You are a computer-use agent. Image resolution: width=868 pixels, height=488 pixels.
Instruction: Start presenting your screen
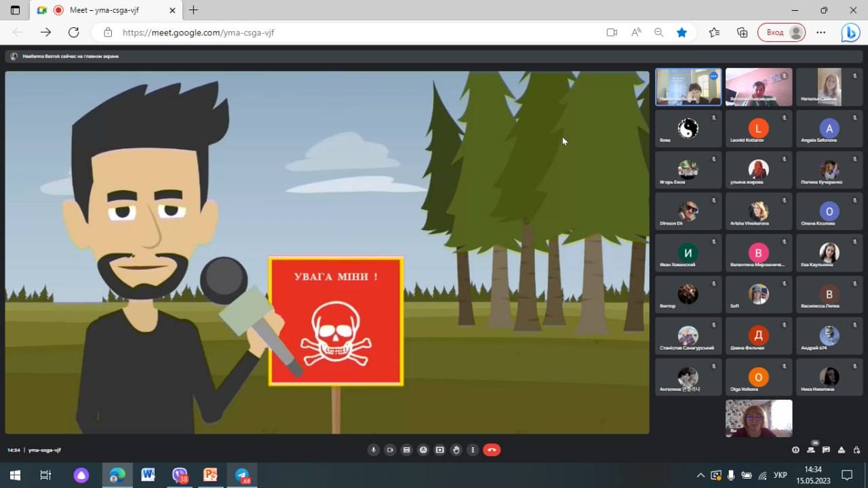(x=439, y=450)
